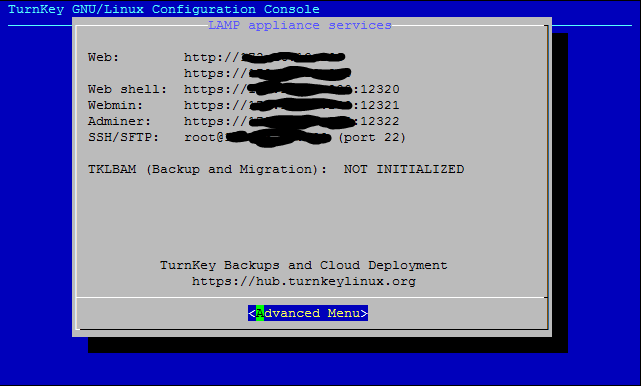Click the SSH/SFTP root address entry
This screenshot has width=641, height=386.
(x=258, y=137)
